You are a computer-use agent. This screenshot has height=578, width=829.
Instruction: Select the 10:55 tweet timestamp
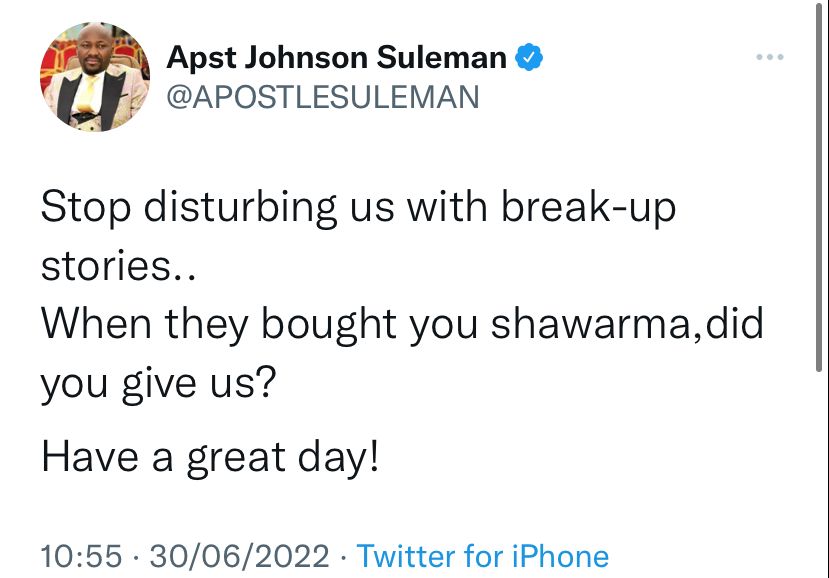coord(81,556)
